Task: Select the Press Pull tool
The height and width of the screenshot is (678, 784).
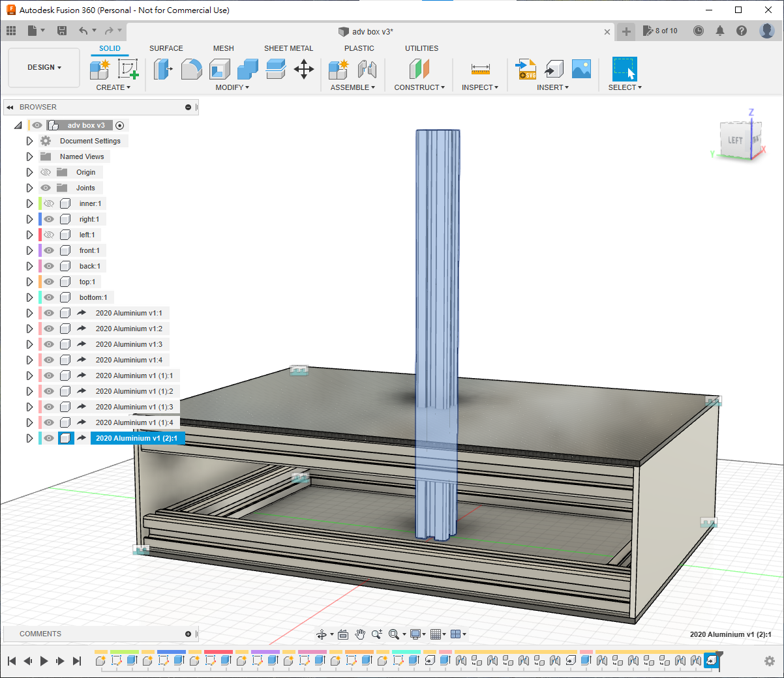Action: (x=162, y=68)
